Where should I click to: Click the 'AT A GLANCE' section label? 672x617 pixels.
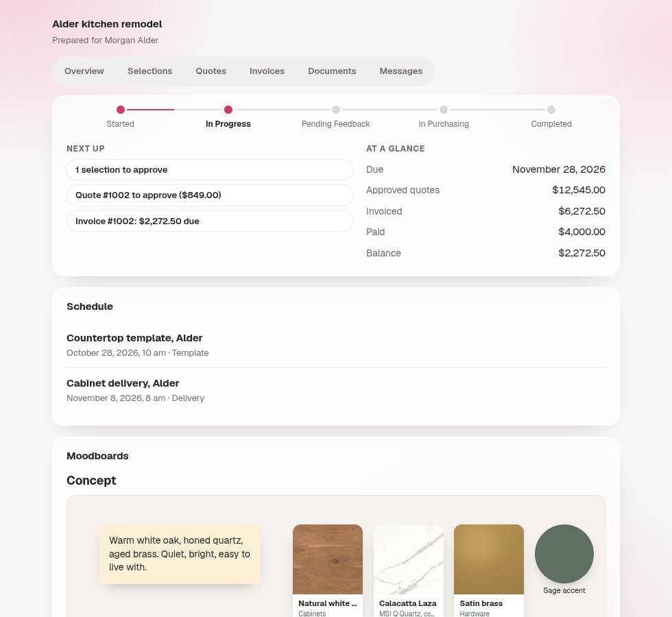396,149
